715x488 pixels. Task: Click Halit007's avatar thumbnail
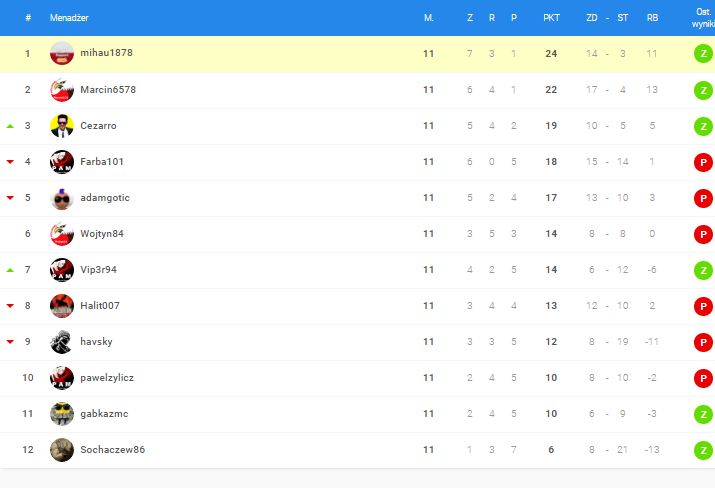pyautogui.click(x=62, y=306)
